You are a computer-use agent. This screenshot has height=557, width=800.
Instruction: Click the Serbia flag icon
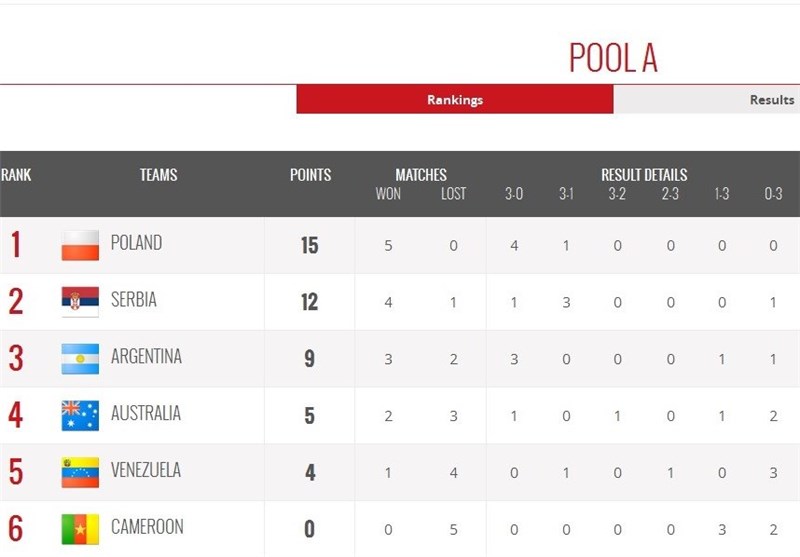tap(80, 301)
